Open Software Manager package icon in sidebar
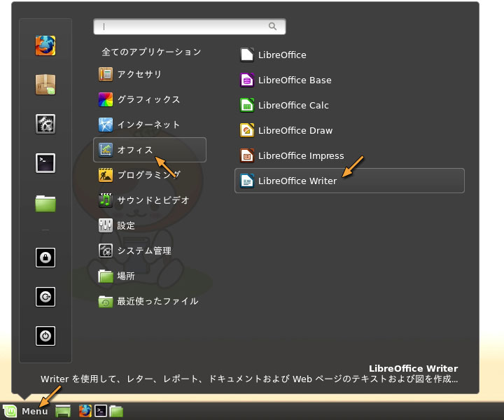 click(45, 85)
